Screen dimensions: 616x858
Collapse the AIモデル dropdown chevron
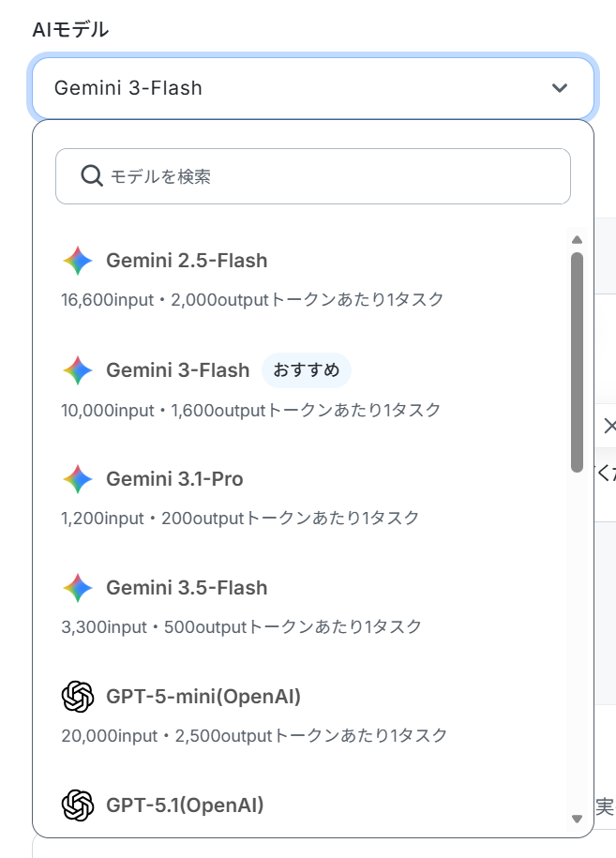pyautogui.click(x=559, y=88)
